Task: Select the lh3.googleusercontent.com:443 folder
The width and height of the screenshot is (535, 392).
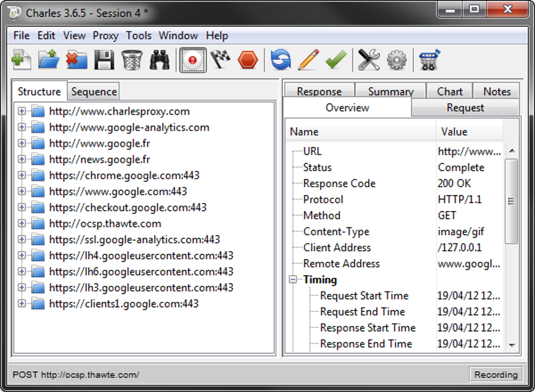Action: pos(132,287)
